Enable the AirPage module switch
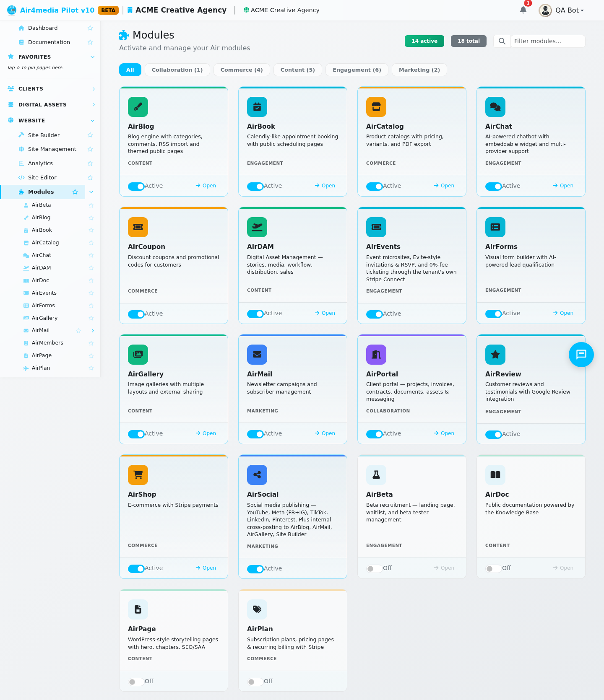This screenshot has height=700, width=604. click(x=136, y=682)
